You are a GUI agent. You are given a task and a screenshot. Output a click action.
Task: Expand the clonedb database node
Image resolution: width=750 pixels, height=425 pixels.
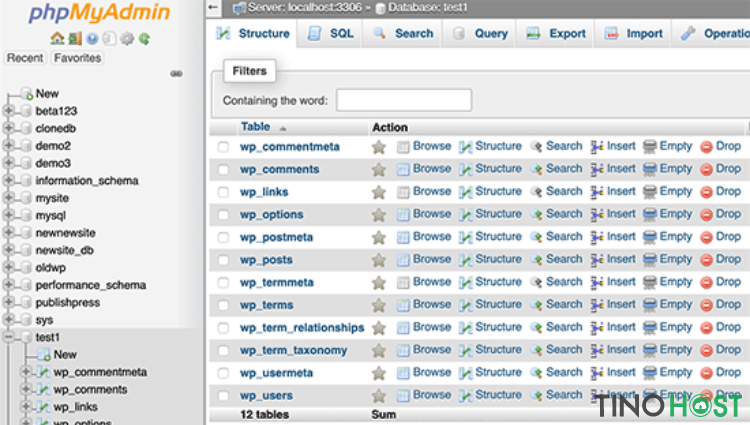pos(8,128)
